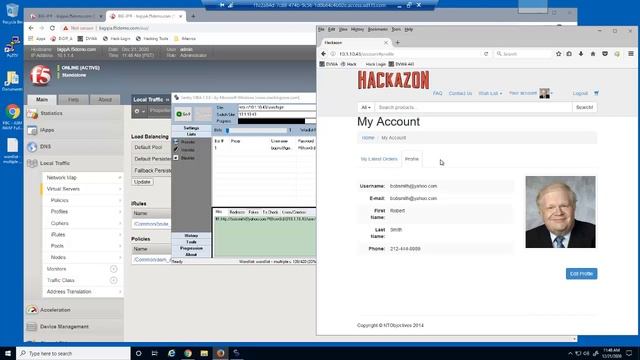Click Type here to search box
The image size is (640, 360).
[x=73, y=353]
